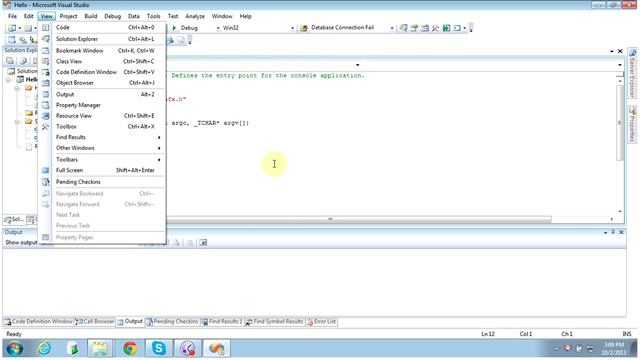
Task: Open Solution Explorer from the View menu
Action: pos(102,39)
